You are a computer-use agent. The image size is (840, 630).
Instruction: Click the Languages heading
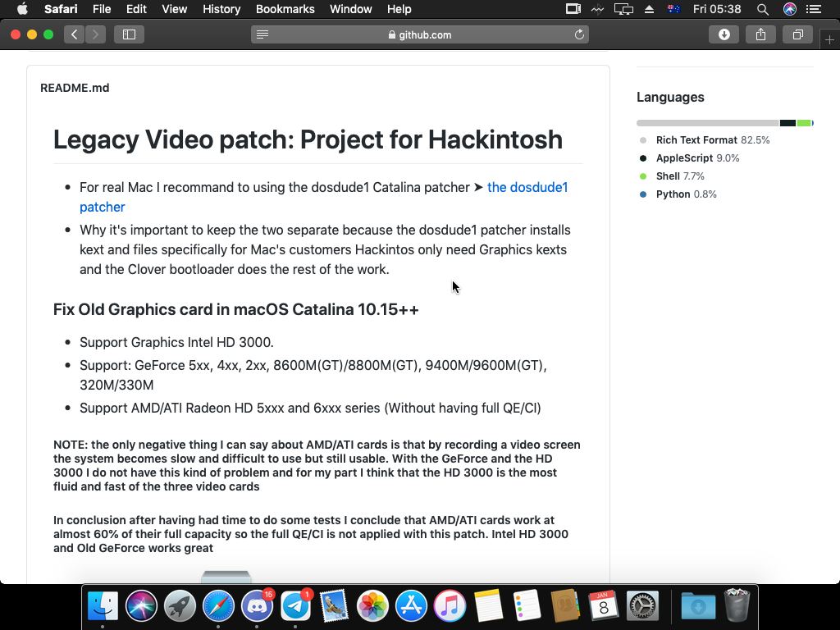pyautogui.click(x=670, y=97)
